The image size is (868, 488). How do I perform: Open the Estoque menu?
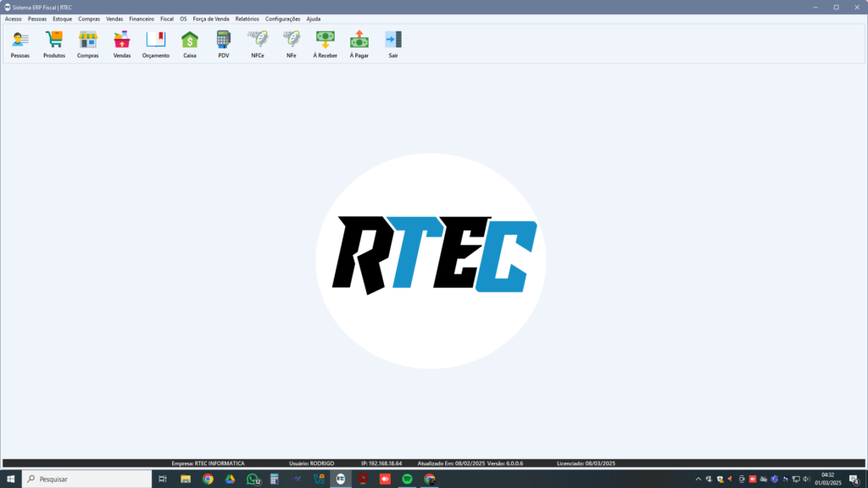(x=63, y=19)
